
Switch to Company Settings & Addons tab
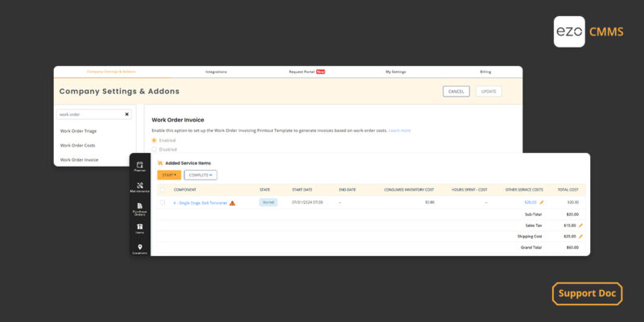(111, 72)
